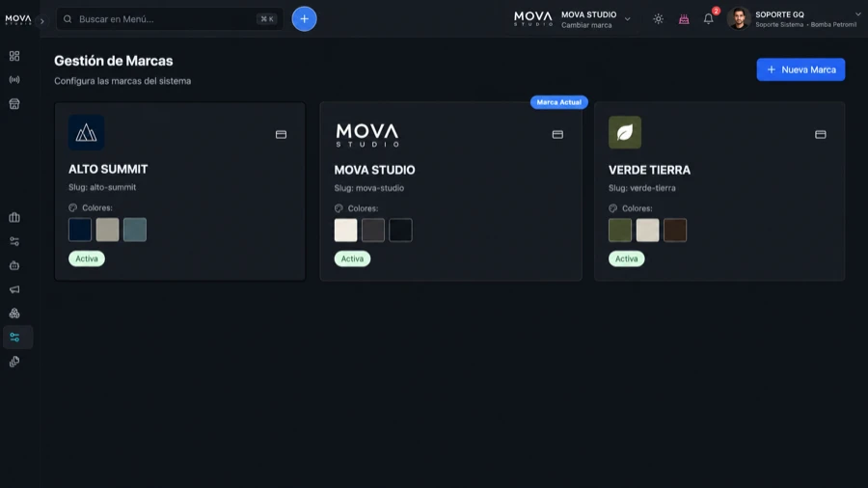The height and width of the screenshot is (488, 868).
Task: Click the VERDE TIERRA leaf logo
Action: coord(625,132)
